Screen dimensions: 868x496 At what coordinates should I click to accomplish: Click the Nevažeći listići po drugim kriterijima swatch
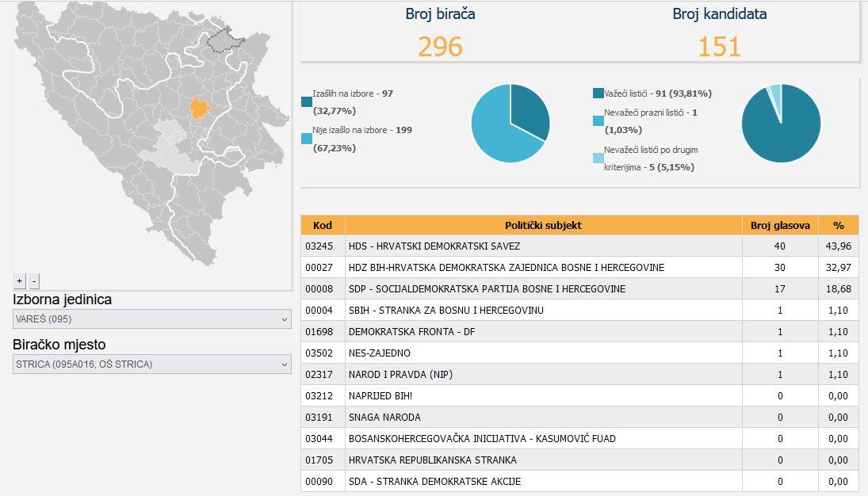coord(598,158)
